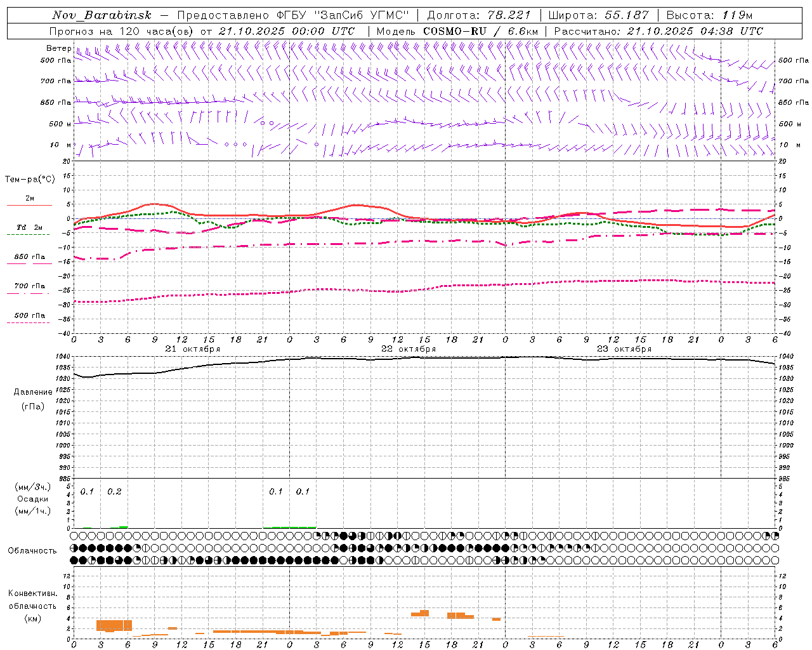
Task: Click the Тем-ра(°C) temperature axis label
Action: click(x=30, y=180)
